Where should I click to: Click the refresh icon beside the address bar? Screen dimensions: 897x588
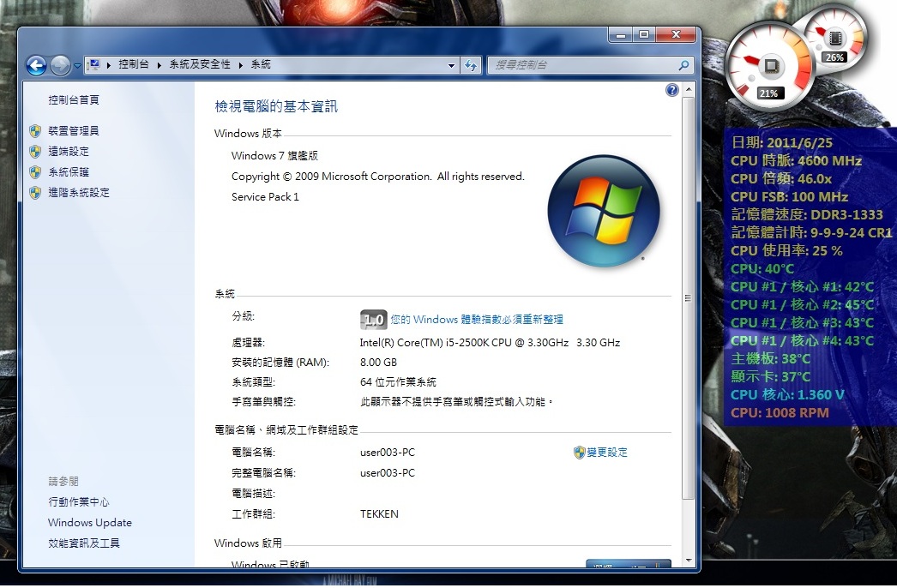472,65
